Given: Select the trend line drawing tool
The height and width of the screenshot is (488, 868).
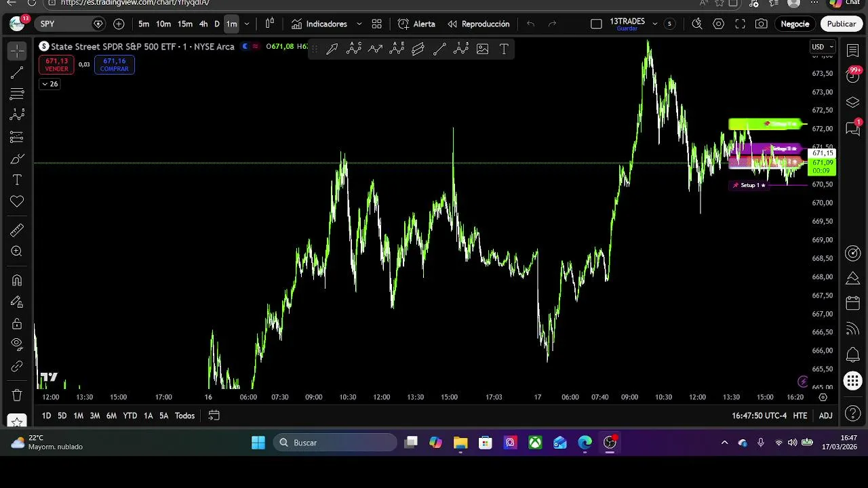Looking at the screenshot, I should (x=17, y=73).
